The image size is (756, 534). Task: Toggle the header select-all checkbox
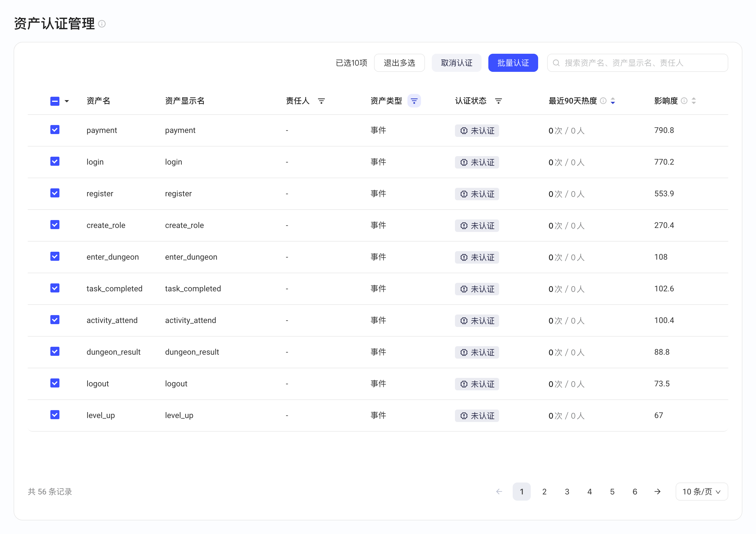click(x=55, y=101)
